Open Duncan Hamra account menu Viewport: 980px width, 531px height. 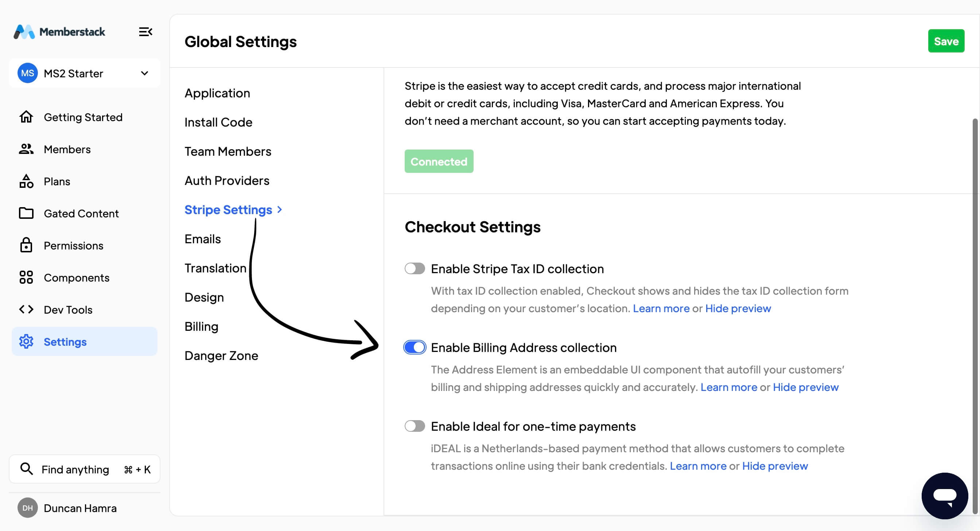67,508
